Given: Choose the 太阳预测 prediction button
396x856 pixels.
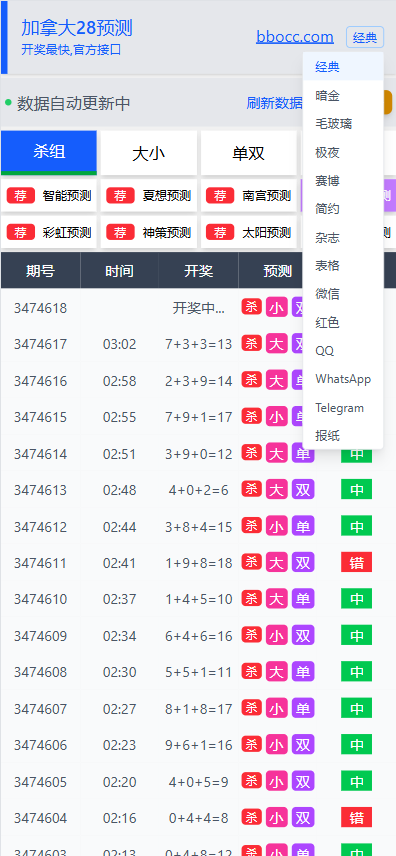Looking at the screenshot, I should 249,233.
